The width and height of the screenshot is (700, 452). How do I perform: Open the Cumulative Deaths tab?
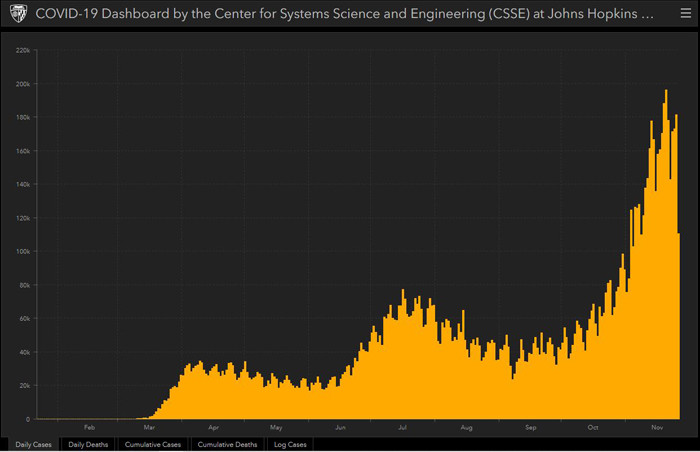click(227, 444)
